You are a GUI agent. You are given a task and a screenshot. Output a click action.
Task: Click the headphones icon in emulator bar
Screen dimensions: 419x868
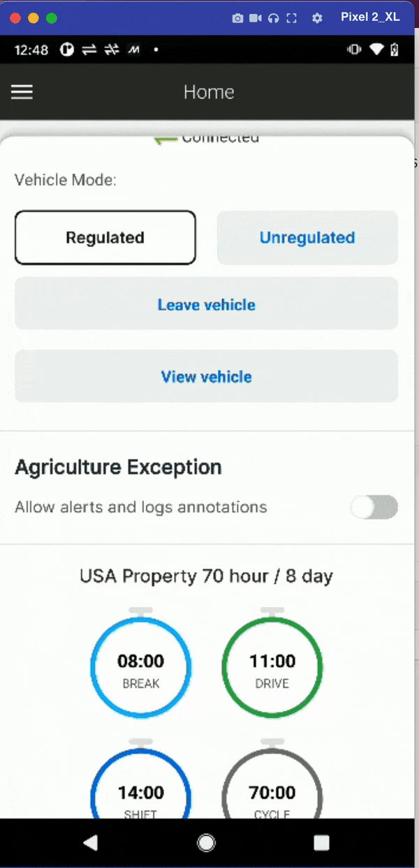tap(274, 18)
